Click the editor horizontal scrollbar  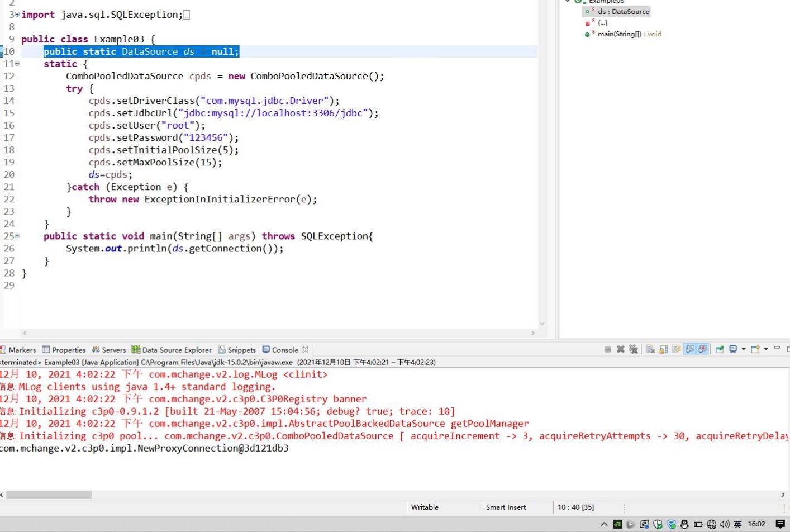278,333
